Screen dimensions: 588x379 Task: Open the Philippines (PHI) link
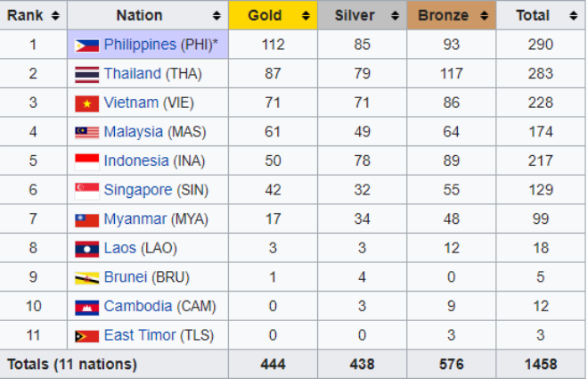point(140,45)
